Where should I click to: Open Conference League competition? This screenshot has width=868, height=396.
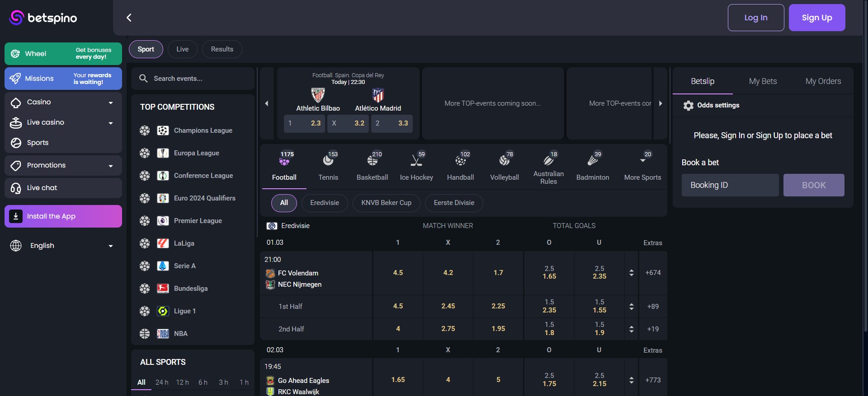(193, 176)
